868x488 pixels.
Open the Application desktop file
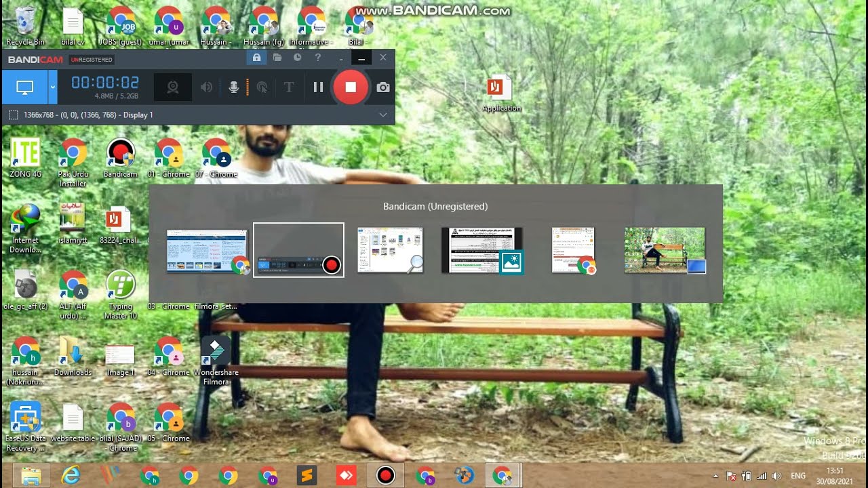click(501, 94)
